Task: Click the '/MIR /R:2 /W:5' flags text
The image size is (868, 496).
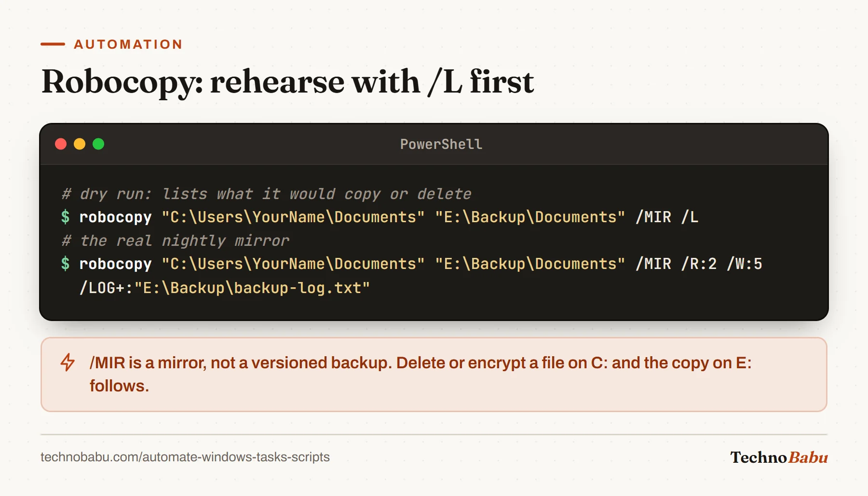Action: (x=699, y=264)
